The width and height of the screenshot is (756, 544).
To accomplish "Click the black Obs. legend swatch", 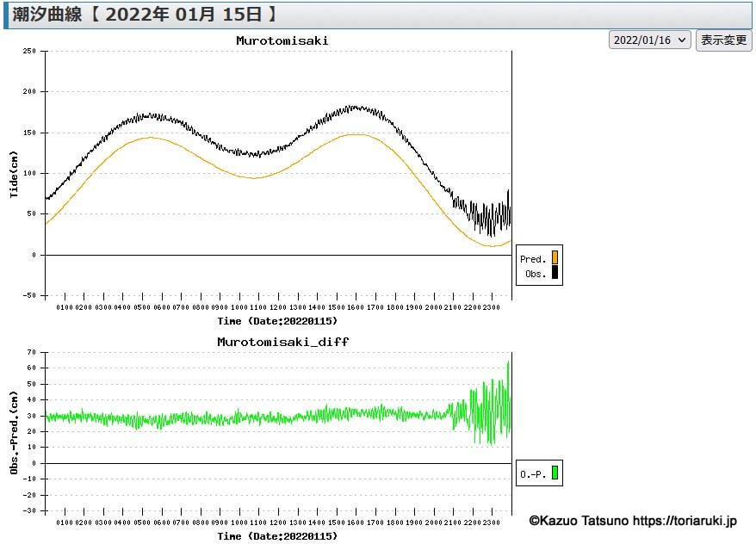I will click(555, 273).
